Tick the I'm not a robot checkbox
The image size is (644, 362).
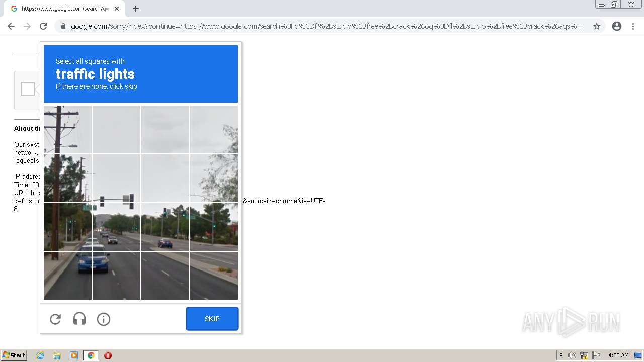click(28, 89)
